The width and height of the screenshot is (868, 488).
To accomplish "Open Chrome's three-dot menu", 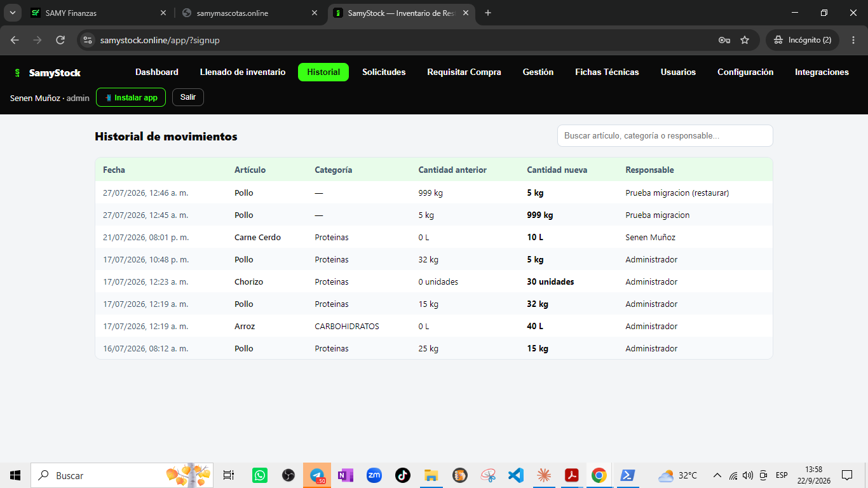I will click(853, 40).
